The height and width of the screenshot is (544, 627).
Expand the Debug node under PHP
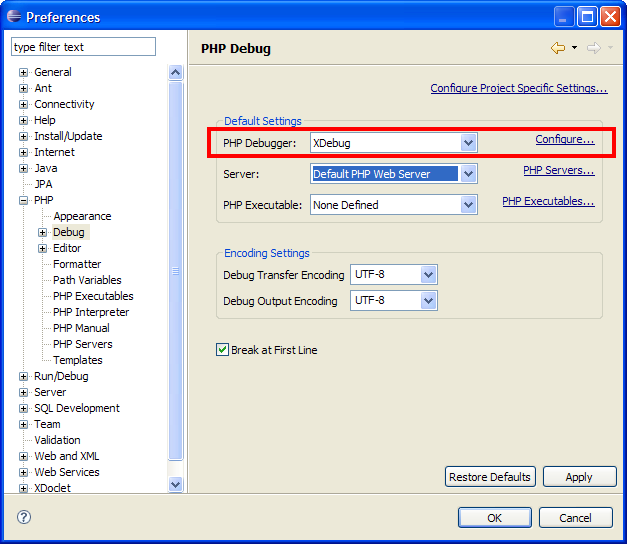(x=42, y=232)
